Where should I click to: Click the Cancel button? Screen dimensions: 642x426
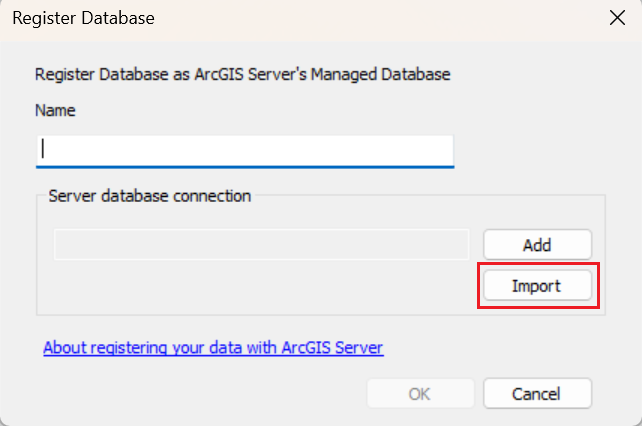[x=537, y=394]
